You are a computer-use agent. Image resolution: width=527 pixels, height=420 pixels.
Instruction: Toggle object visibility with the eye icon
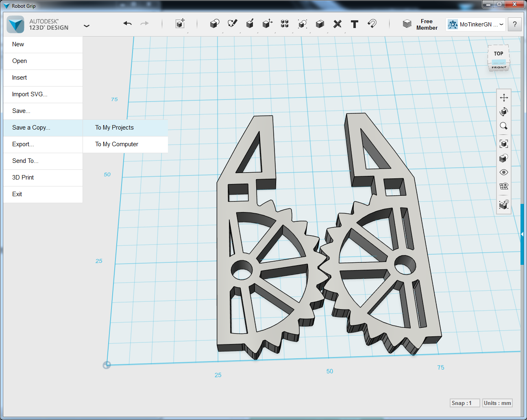pos(503,172)
